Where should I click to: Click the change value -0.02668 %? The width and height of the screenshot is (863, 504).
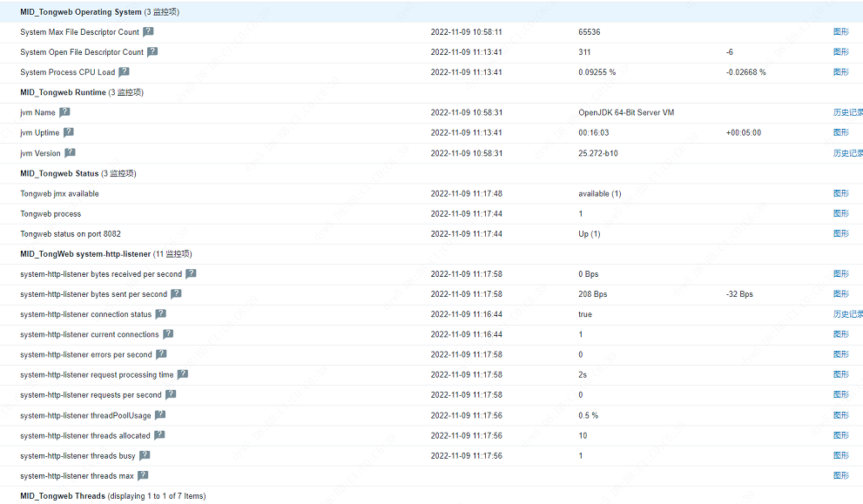[x=745, y=72]
